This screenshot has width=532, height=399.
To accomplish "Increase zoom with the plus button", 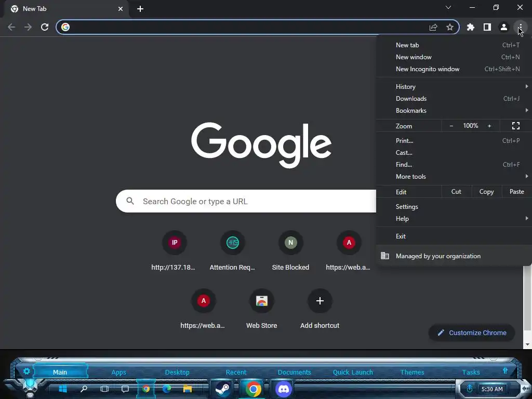I will (489, 126).
